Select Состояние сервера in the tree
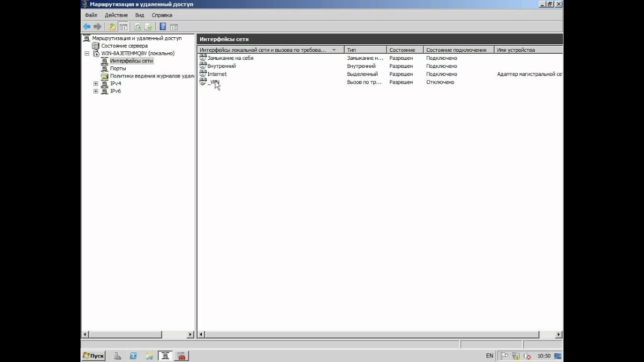Screen dimensions: 644x362 pos(124,46)
